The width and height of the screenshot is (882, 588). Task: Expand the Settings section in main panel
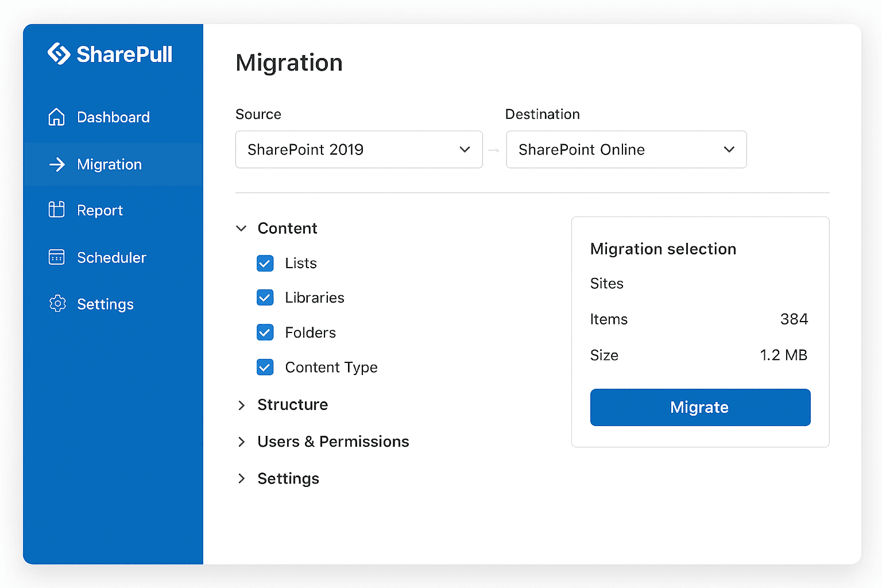(241, 479)
